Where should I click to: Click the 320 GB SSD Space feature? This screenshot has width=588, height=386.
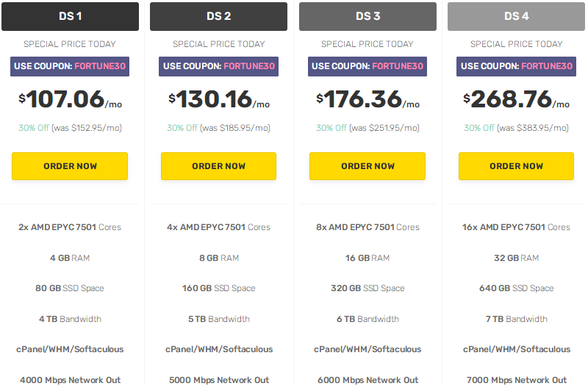pyautogui.click(x=367, y=288)
